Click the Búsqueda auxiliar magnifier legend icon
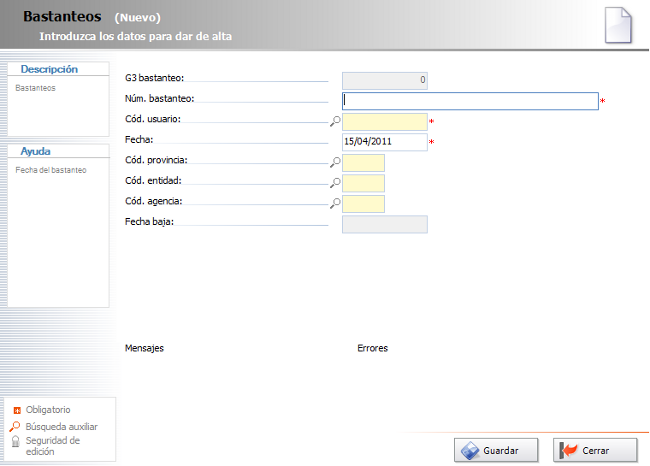The image size is (650, 466). (x=15, y=426)
